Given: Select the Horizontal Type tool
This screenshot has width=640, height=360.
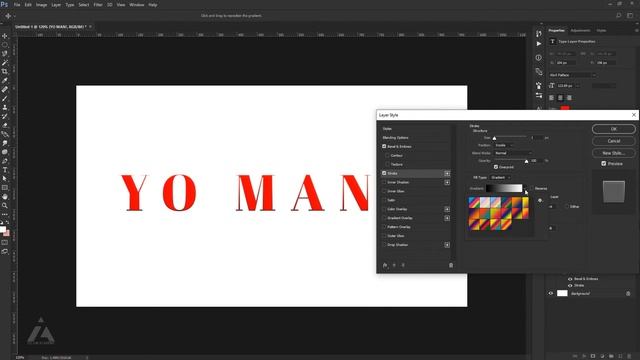Looking at the screenshot, I should [x=4, y=170].
